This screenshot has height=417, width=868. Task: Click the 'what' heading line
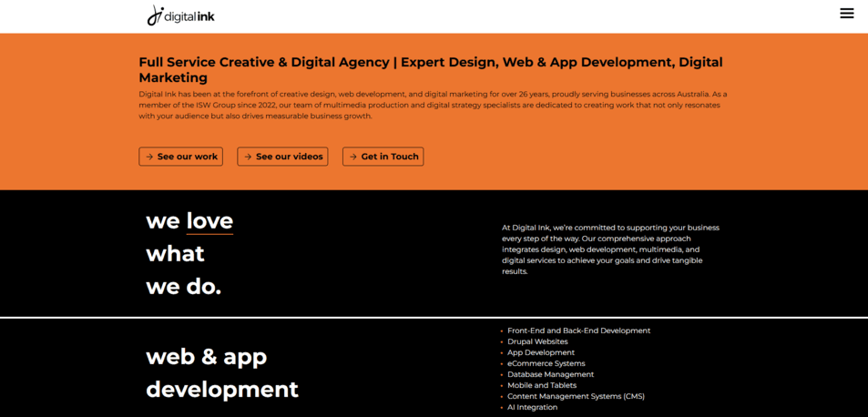click(175, 254)
